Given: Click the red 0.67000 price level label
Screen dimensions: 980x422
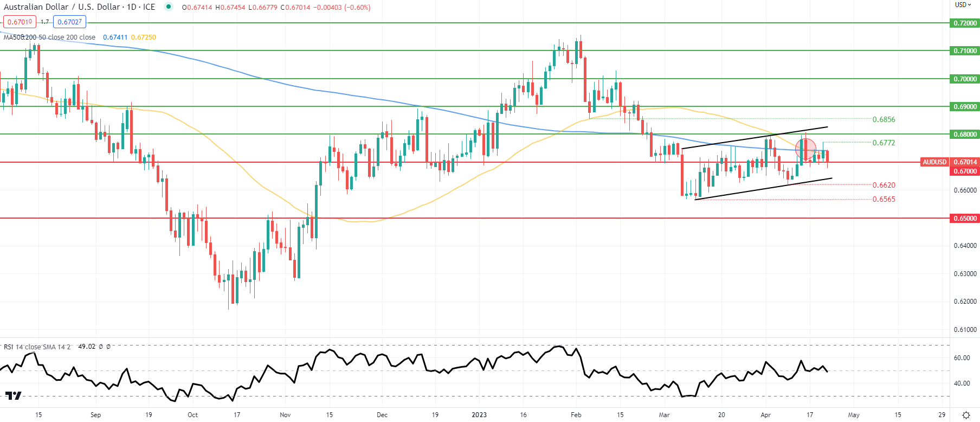Looking at the screenshot, I should [965, 171].
